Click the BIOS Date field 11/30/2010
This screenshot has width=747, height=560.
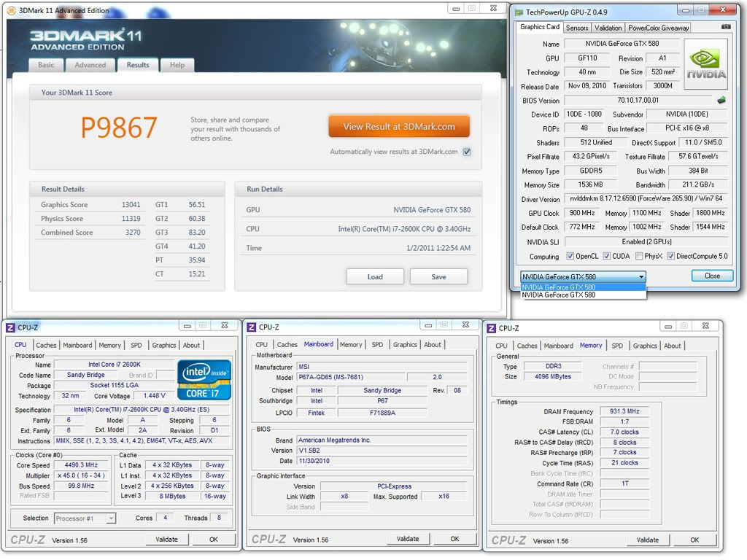(382, 461)
